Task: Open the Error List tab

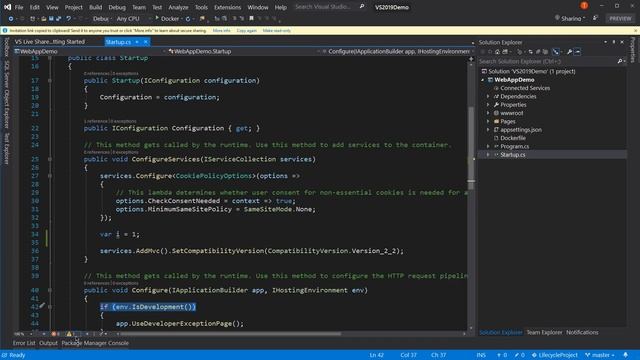Action: coord(24,343)
